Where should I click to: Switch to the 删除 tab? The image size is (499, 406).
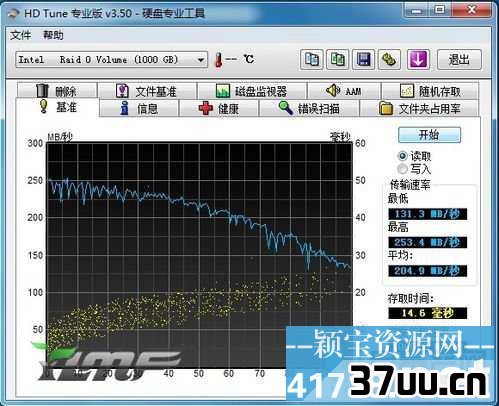click(x=57, y=91)
